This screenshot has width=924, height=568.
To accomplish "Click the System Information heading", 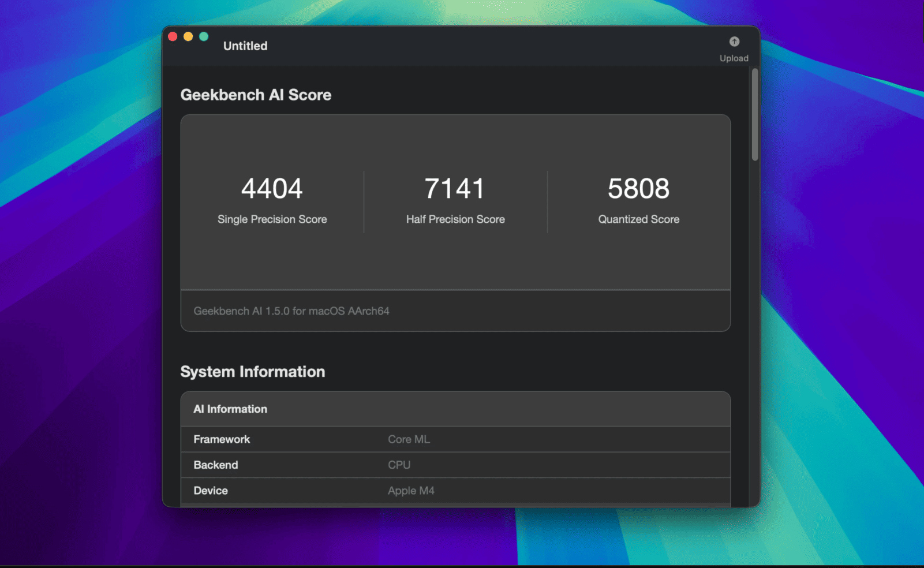I will click(x=253, y=372).
